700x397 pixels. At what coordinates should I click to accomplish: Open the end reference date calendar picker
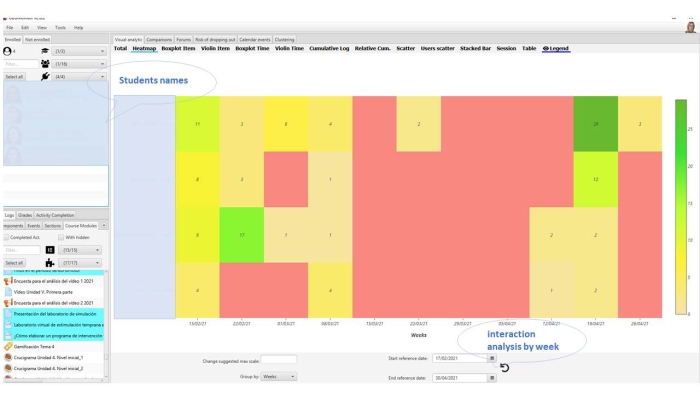pyautogui.click(x=492, y=378)
